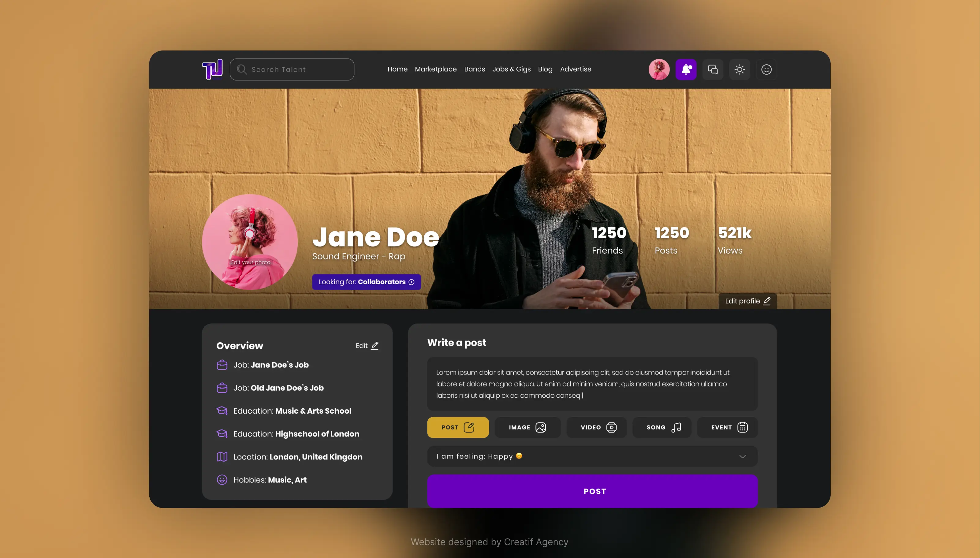The height and width of the screenshot is (558, 980).
Task: Click the Home navigation link
Action: [x=397, y=69]
